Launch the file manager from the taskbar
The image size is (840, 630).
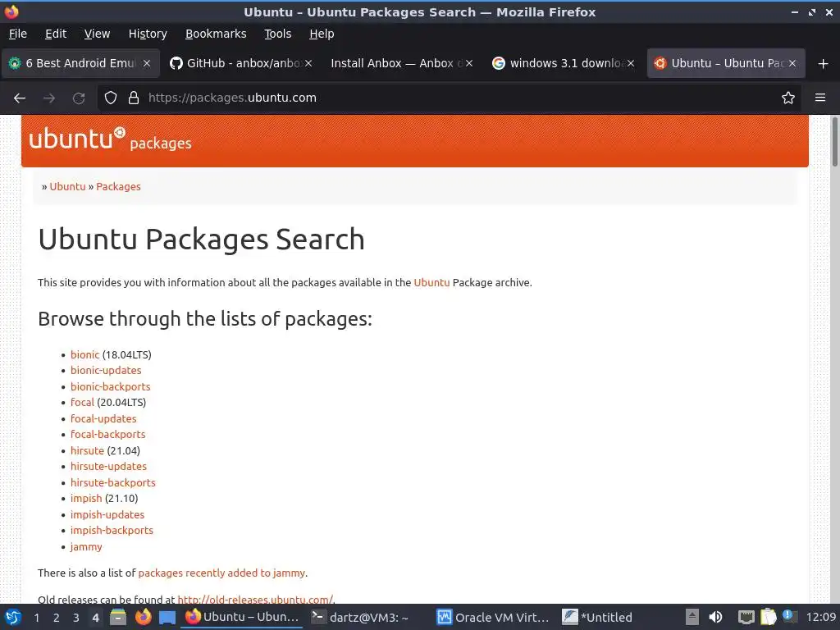click(x=118, y=617)
